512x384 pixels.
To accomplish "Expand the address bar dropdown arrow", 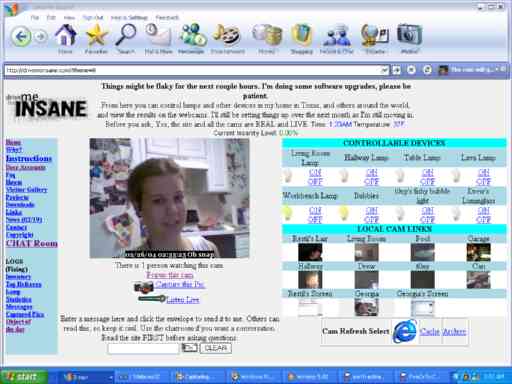I will (384, 70).
